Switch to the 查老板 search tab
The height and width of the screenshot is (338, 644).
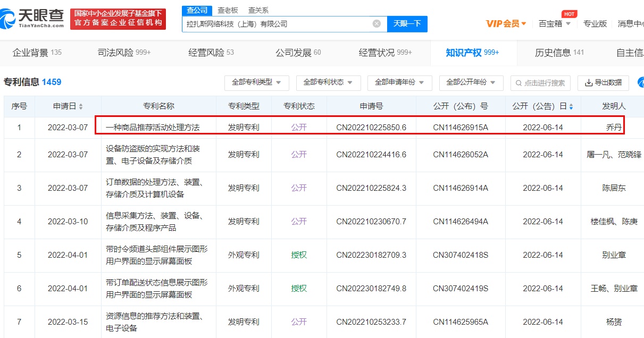click(x=228, y=10)
